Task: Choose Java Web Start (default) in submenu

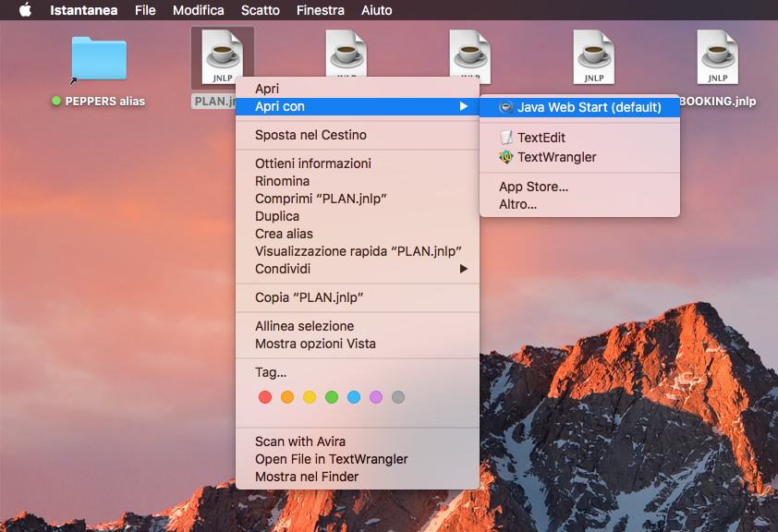Action: [x=579, y=107]
